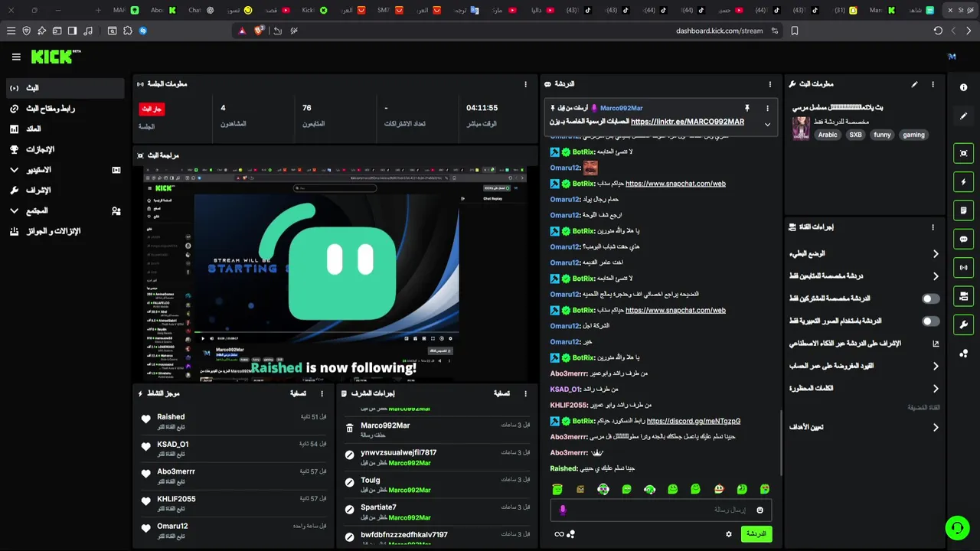Bookmark this page in the address bar

pos(795,31)
